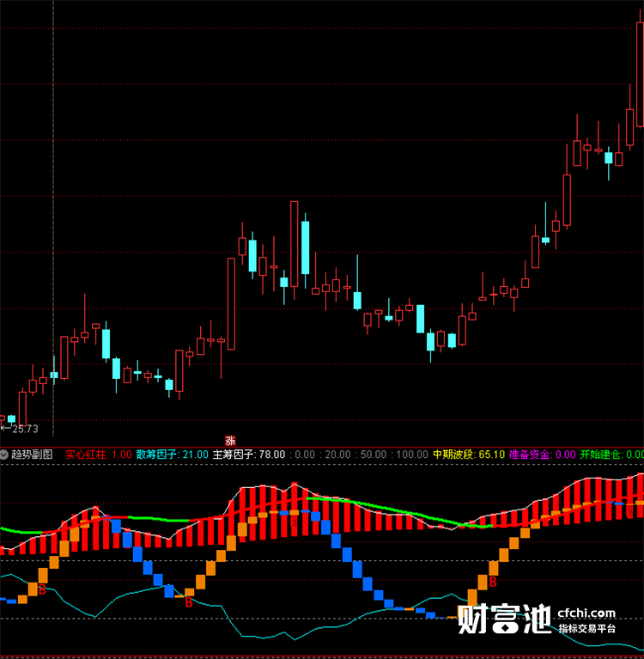Click the gray 20.00 level value
This screenshot has height=659, width=644.
coord(337,455)
